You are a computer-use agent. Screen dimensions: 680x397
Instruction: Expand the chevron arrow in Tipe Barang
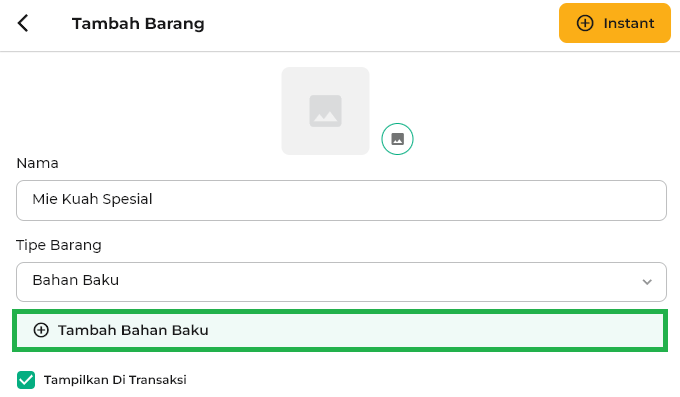(647, 282)
